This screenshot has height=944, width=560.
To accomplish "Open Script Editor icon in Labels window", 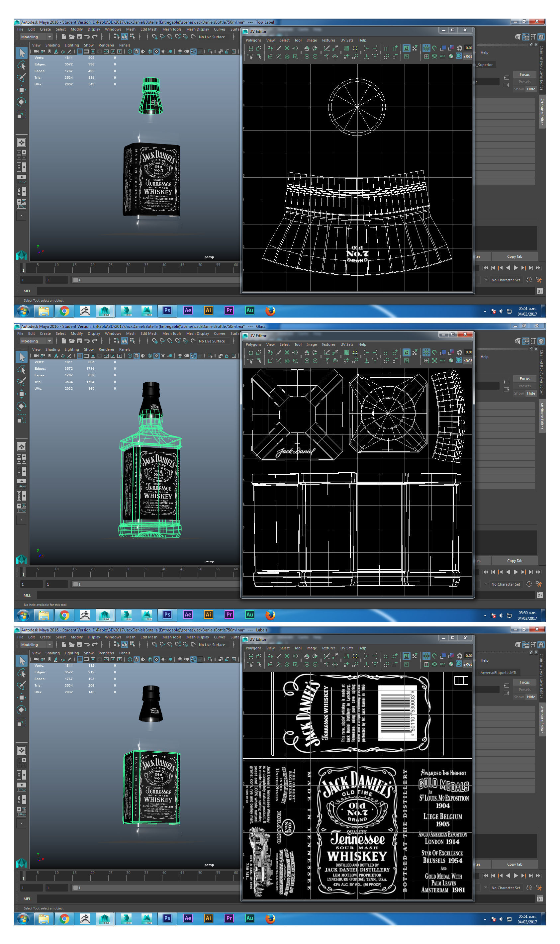I will click(540, 899).
